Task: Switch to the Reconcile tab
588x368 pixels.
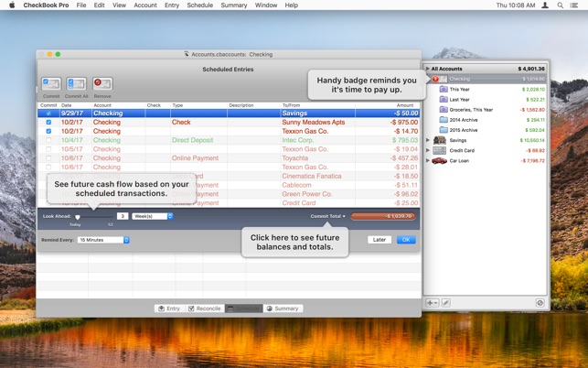Action: [x=205, y=308]
